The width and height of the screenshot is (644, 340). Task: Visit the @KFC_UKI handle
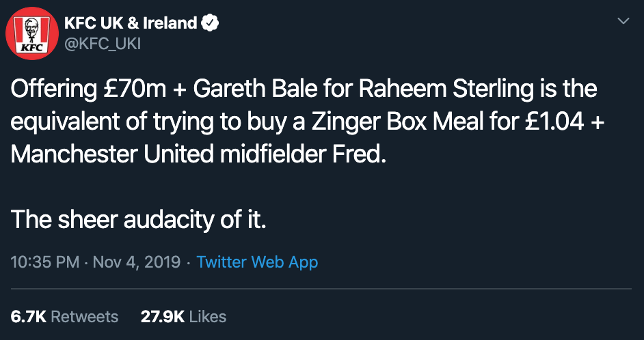(x=103, y=44)
